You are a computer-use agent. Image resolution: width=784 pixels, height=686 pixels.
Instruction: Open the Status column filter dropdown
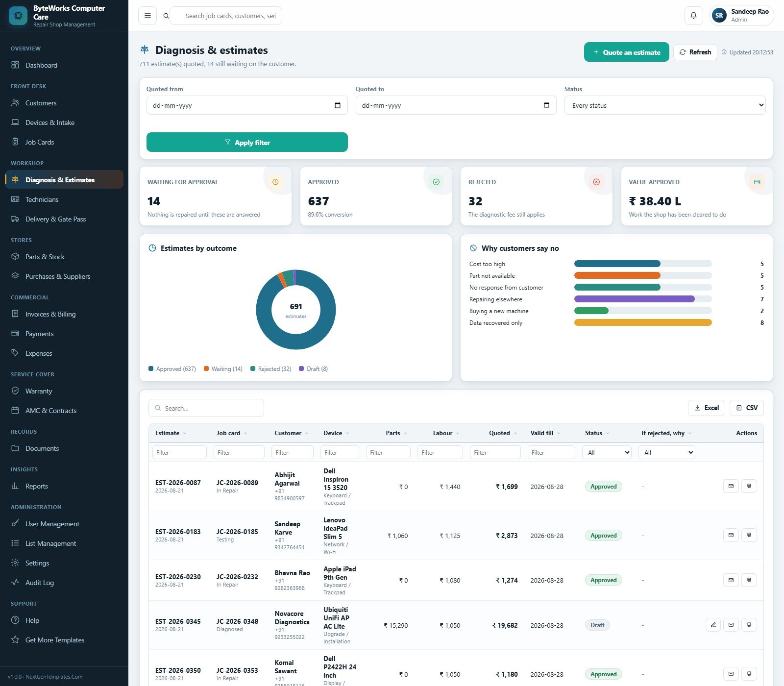(x=607, y=452)
